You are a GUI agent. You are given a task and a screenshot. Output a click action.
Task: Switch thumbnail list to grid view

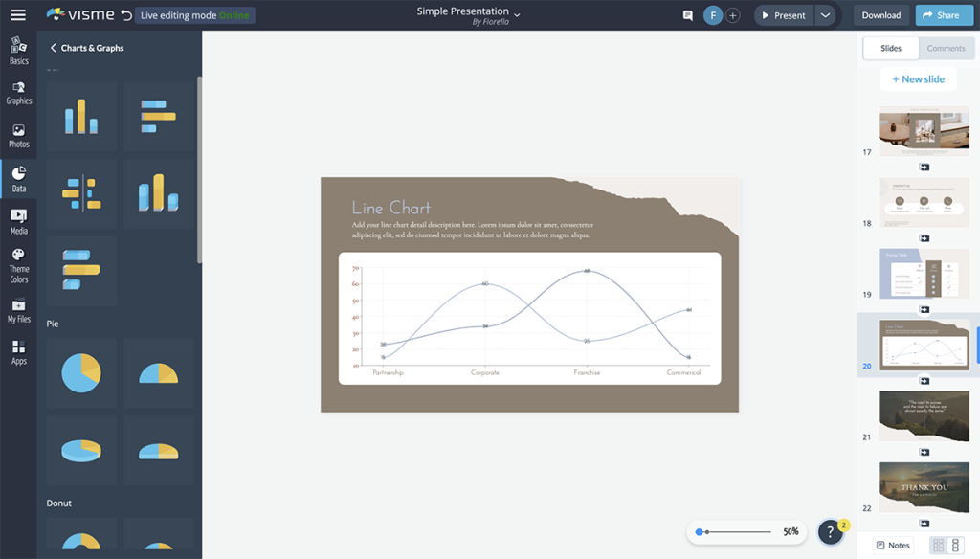pos(940,544)
